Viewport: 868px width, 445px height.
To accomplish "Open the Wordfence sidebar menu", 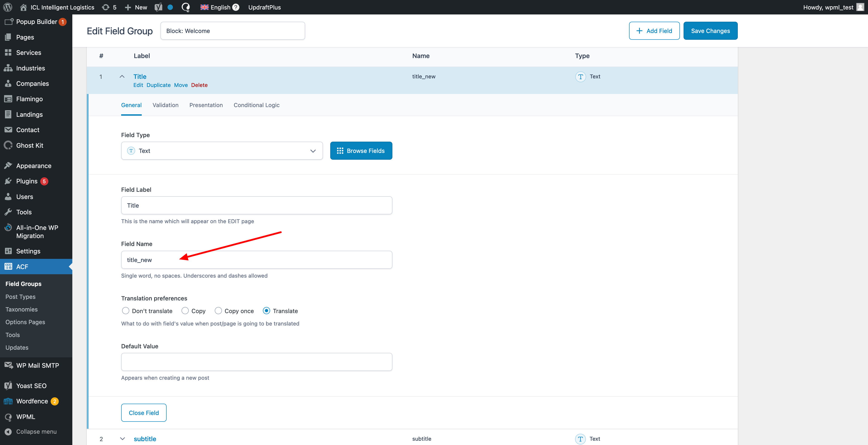I will (x=32, y=401).
